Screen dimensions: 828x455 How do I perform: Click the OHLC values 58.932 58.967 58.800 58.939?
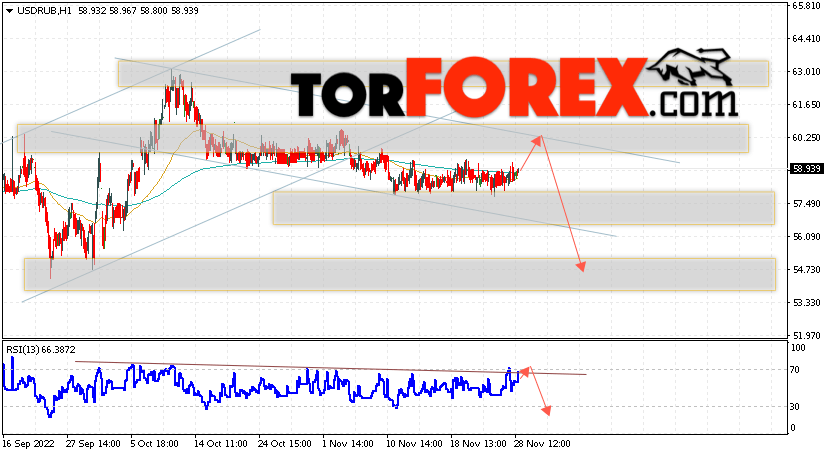[x=138, y=11]
